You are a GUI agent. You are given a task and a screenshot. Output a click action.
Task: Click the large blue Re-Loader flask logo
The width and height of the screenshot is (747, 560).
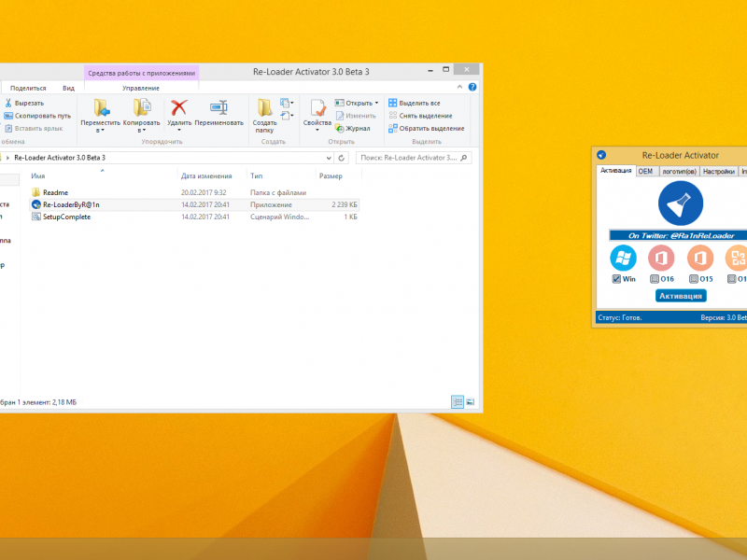681,203
